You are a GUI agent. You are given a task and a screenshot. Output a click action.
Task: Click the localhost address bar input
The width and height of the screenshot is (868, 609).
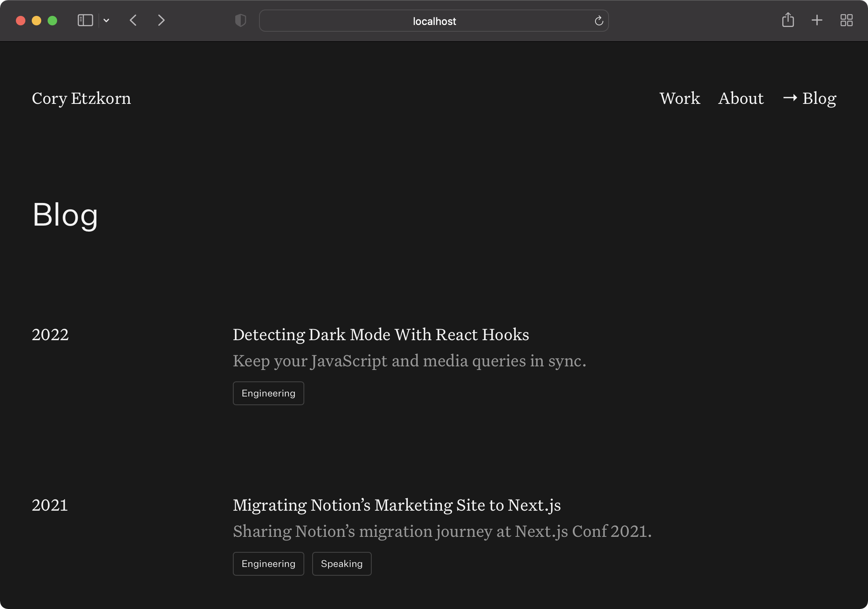pos(434,21)
